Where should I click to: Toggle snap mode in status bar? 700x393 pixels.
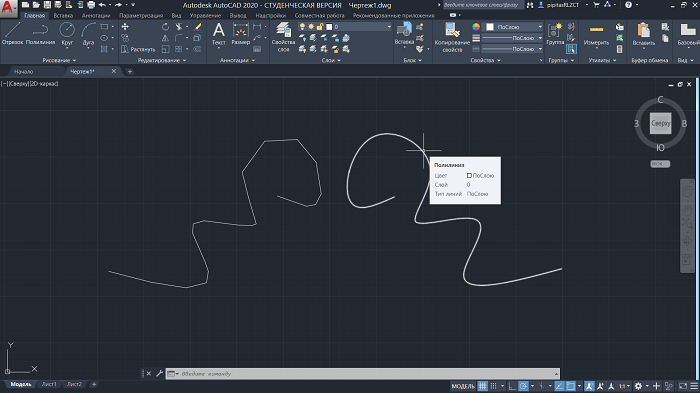(x=493, y=386)
